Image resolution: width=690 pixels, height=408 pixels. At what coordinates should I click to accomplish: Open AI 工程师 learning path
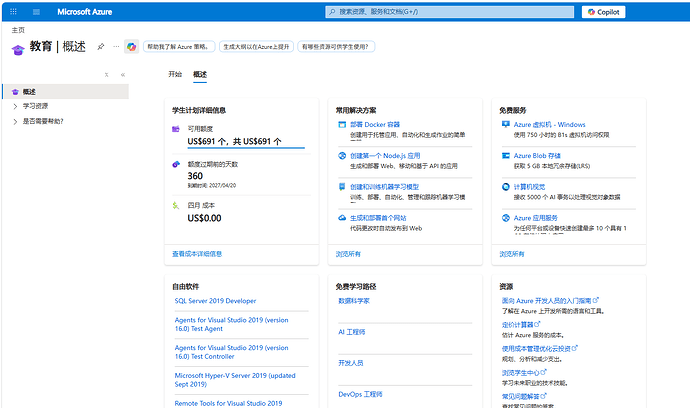pyautogui.click(x=352, y=332)
